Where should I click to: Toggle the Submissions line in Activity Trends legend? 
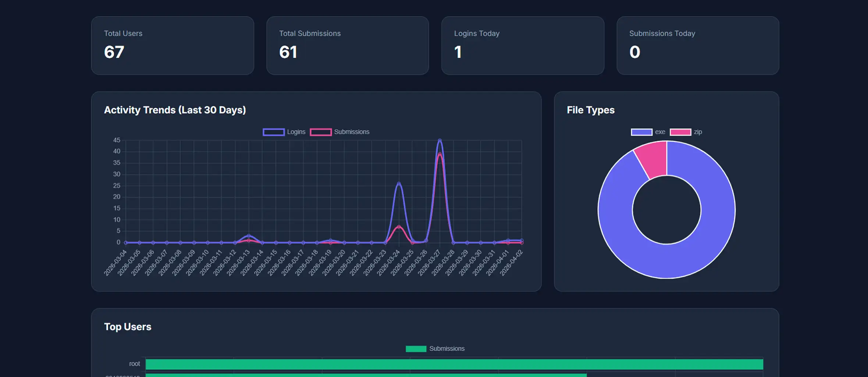point(339,132)
